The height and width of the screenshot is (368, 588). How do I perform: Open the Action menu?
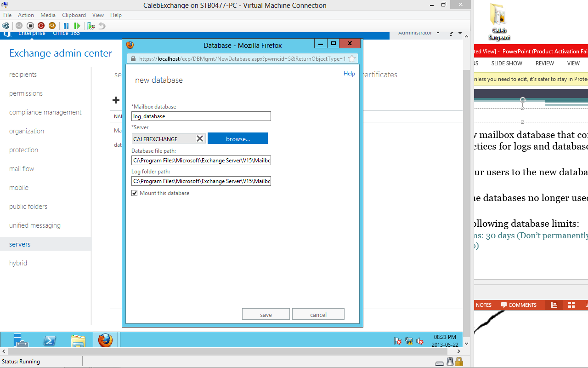(26, 15)
